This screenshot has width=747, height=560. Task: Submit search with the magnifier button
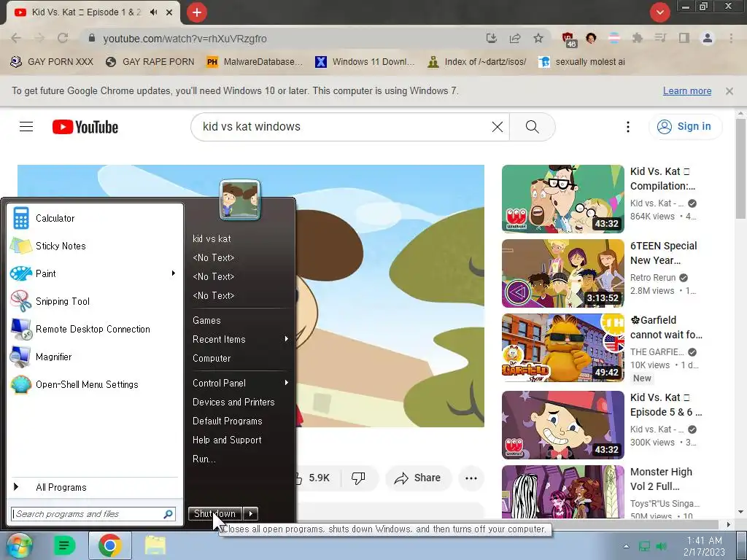click(x=532, y=127)
